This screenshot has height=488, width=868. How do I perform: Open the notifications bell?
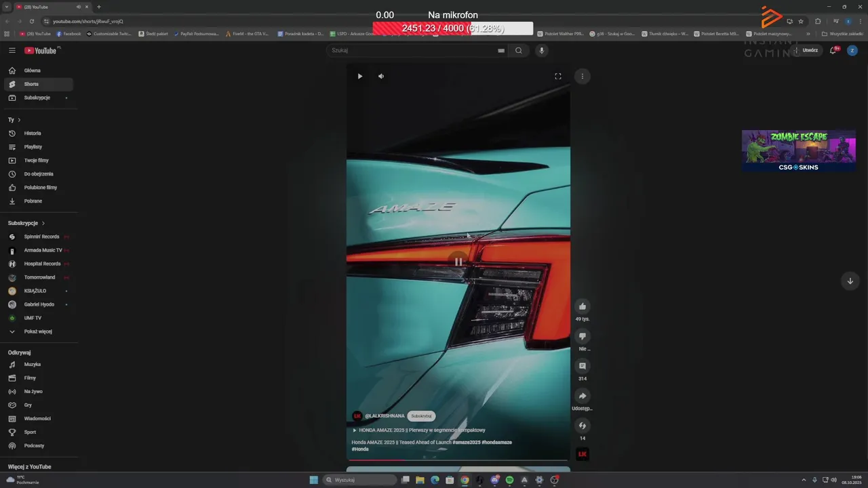(833, 50)
